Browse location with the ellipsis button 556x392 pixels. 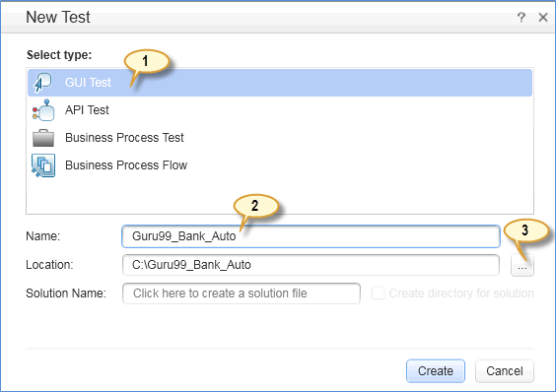pos(522,265)
